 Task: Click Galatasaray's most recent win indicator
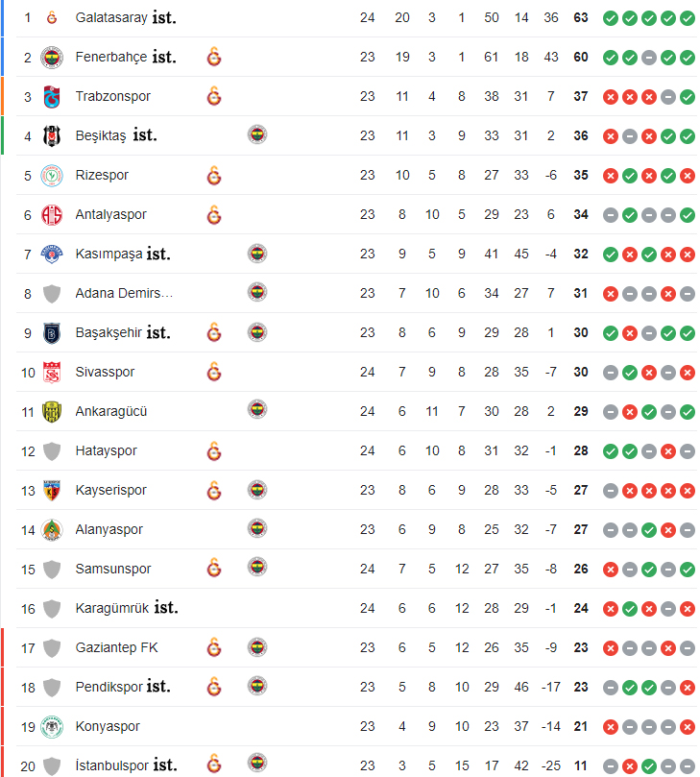pos(688,18)
